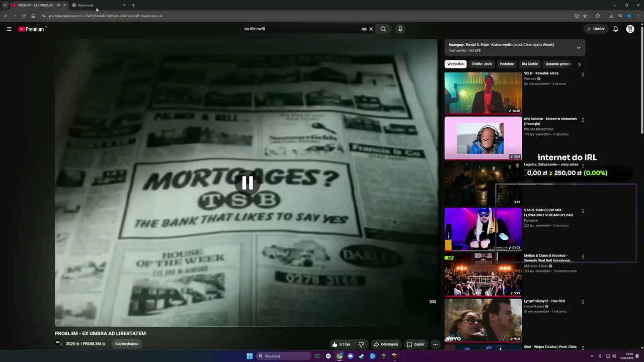This screenshot has width=644, height=362.
Task: Open browser downloads
Action: [x=611, y=16]
